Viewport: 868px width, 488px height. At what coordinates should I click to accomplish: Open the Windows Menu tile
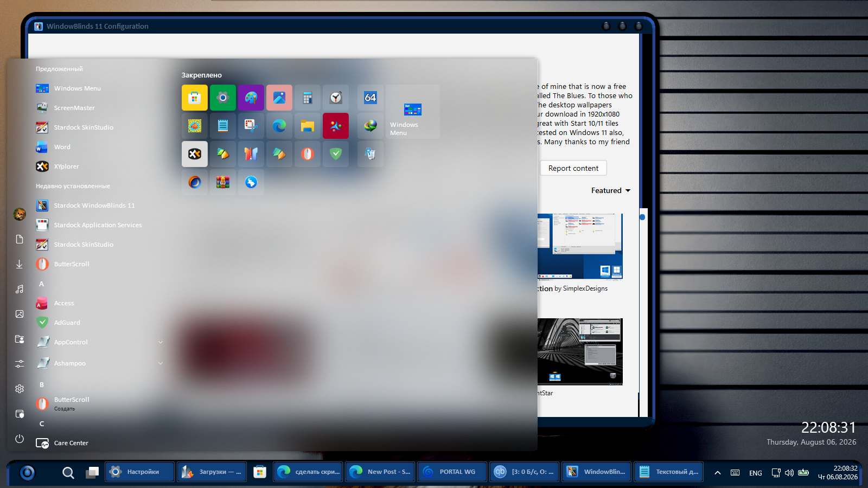[x=413, y=112]
